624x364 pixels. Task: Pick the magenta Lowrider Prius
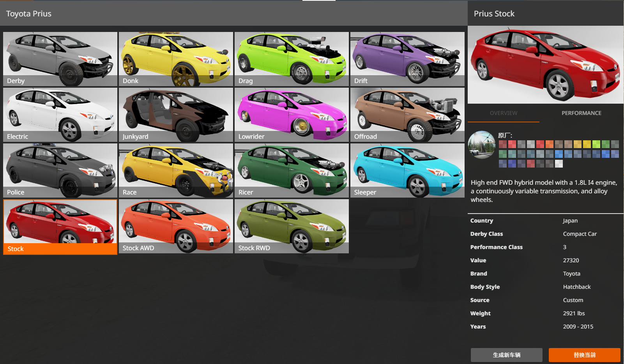(292, 115)
